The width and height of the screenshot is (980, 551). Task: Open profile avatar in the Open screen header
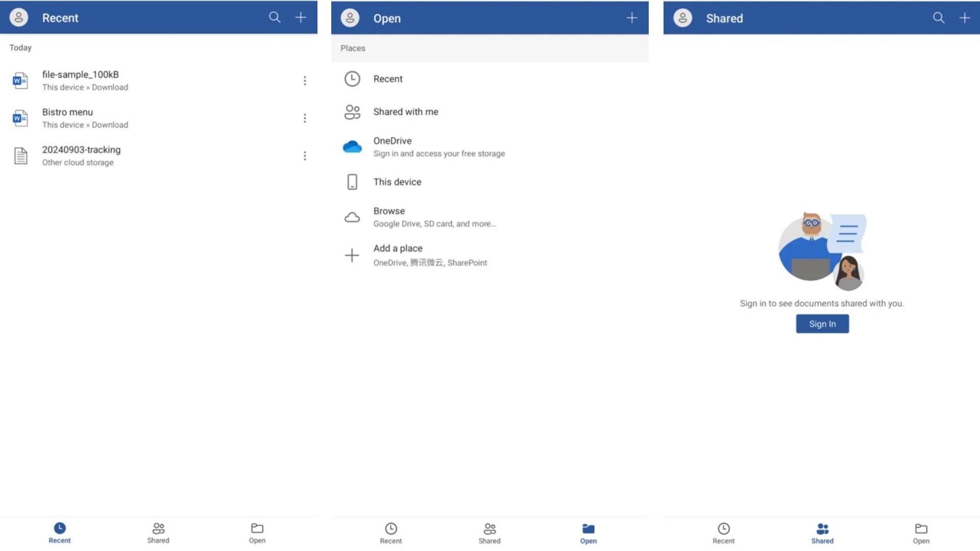(350, 18)
